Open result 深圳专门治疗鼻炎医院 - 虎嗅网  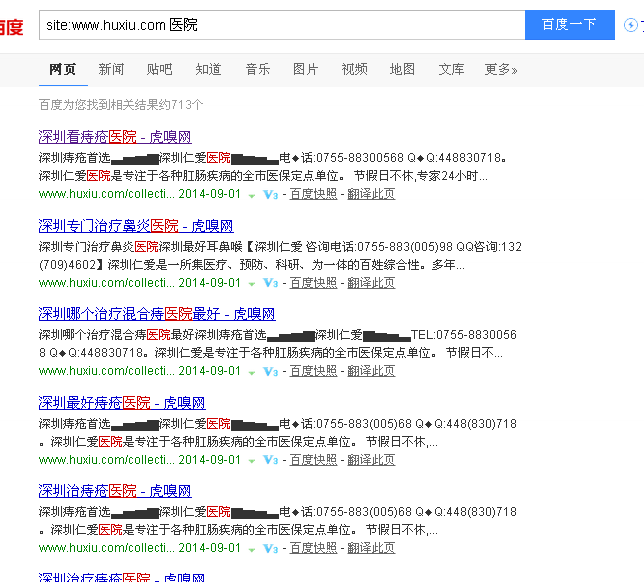(136, 226)
